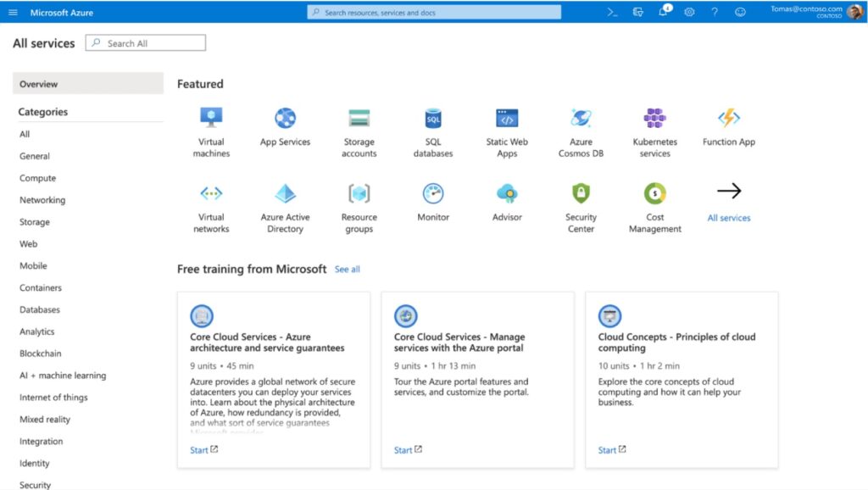Select the General category
This screenshot has width=868, height=490.
[34, 156]
